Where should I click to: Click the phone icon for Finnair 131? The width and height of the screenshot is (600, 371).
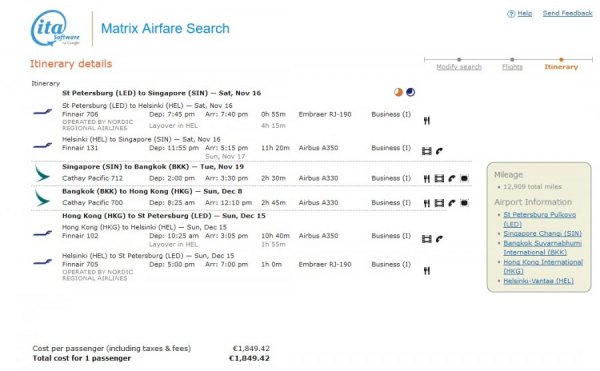tap(439, 151)
